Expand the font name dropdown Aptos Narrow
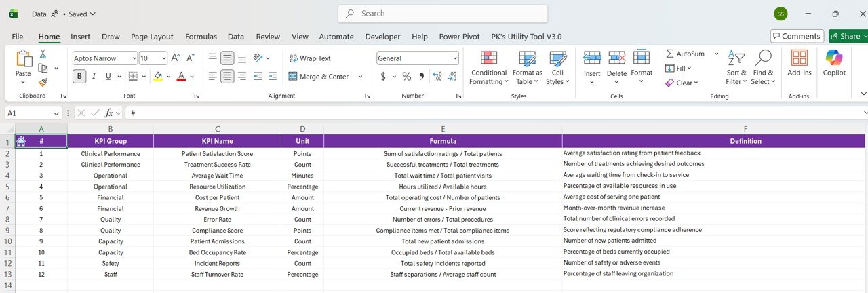 click(x=133, y=58)
